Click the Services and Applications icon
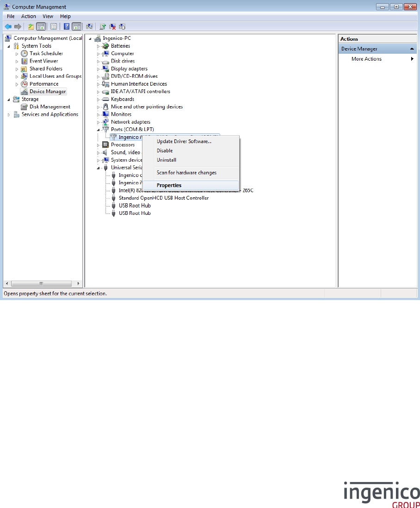 (16, 114)
